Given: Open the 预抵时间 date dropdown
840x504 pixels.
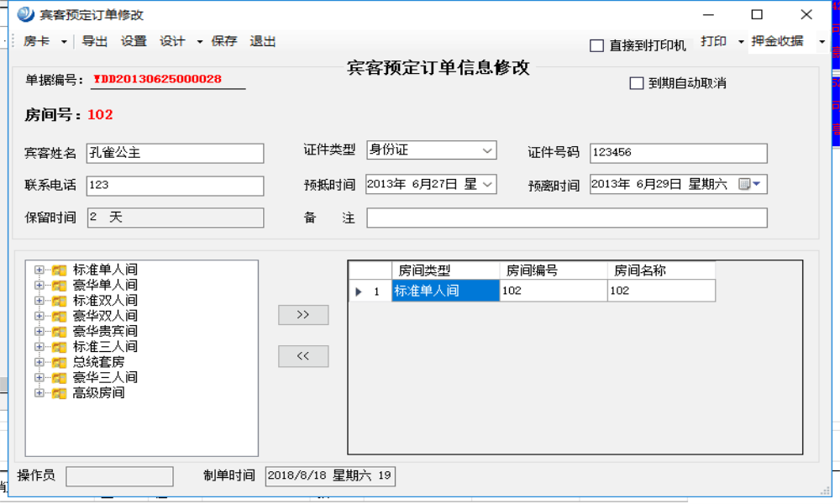Looking at the screenshot, I should (487, 184).
